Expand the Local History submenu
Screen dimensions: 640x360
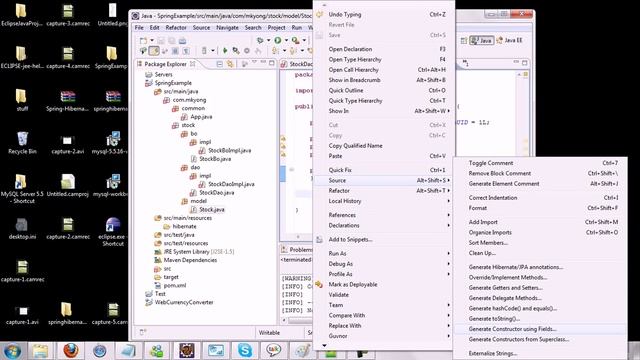tap(383, 201)
